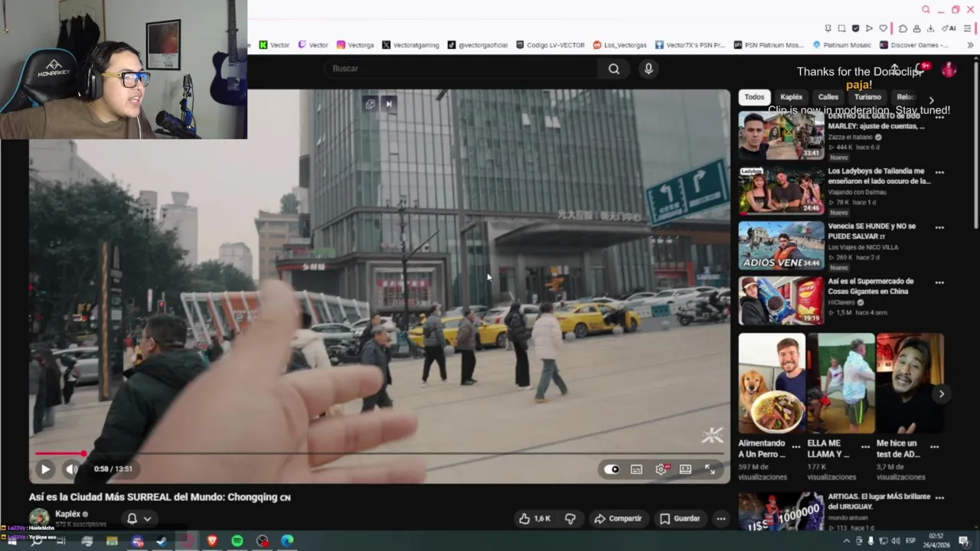Open Spotify from the taskbar
This screenshot has width=980, height=551.
tap(237, 541)
